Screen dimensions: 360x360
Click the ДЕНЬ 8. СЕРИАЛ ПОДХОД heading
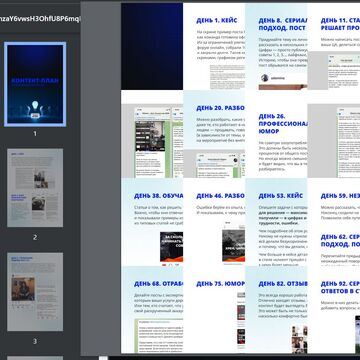[x=283, y=24]
